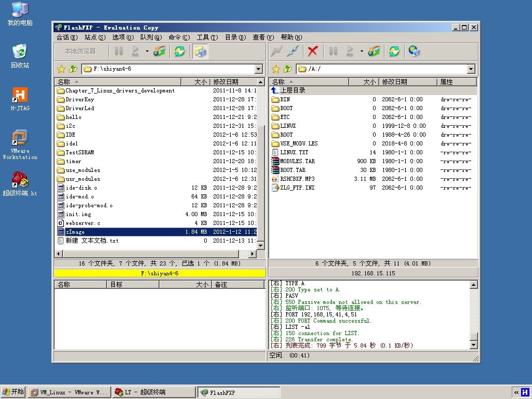
Task: Refresh the remote server listing
Action: (394, 51)
